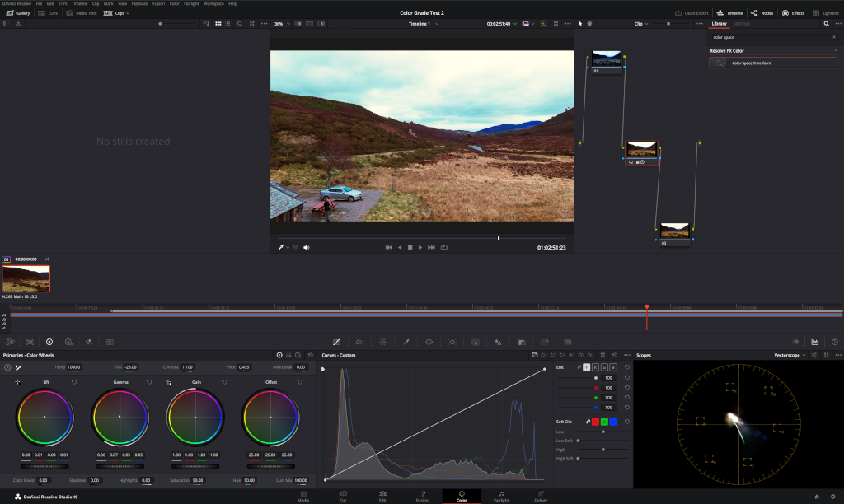
Task: Open the Blur palette icon
Action: point(499,342)
